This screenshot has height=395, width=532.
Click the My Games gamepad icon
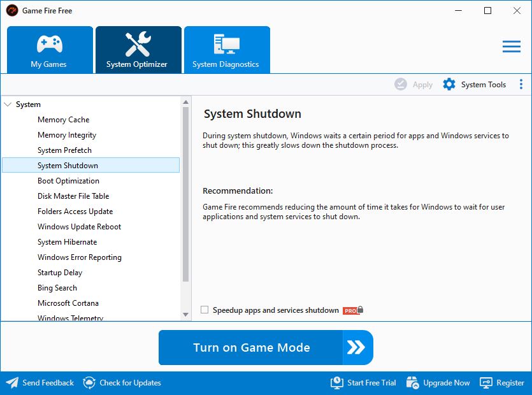click(50, 44)
